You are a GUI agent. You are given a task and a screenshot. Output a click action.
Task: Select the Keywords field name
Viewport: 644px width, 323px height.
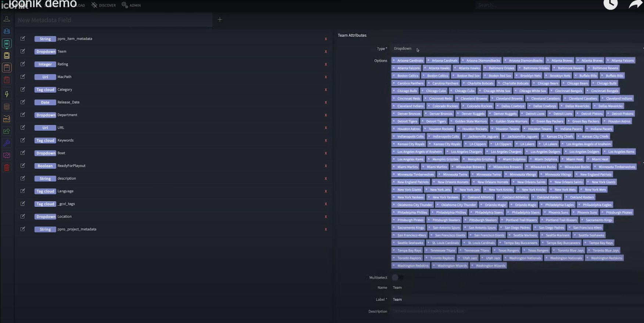pos(65,140)
